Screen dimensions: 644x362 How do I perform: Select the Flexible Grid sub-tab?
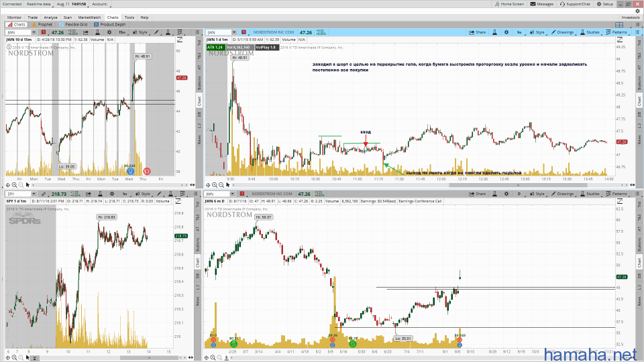[73, 24]
